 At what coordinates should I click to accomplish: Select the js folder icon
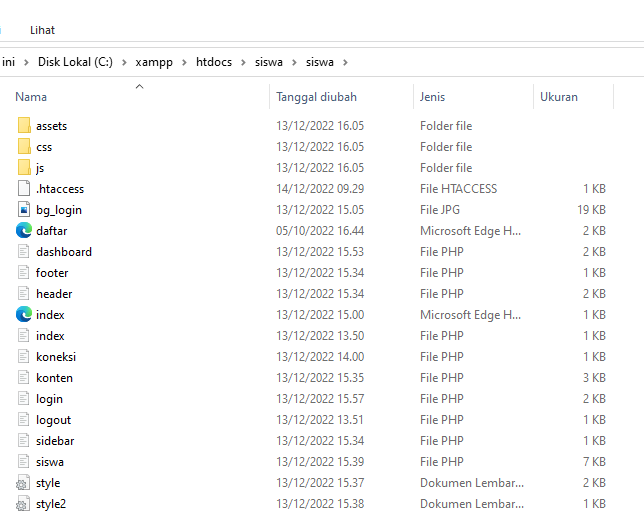tap(24, 167)
